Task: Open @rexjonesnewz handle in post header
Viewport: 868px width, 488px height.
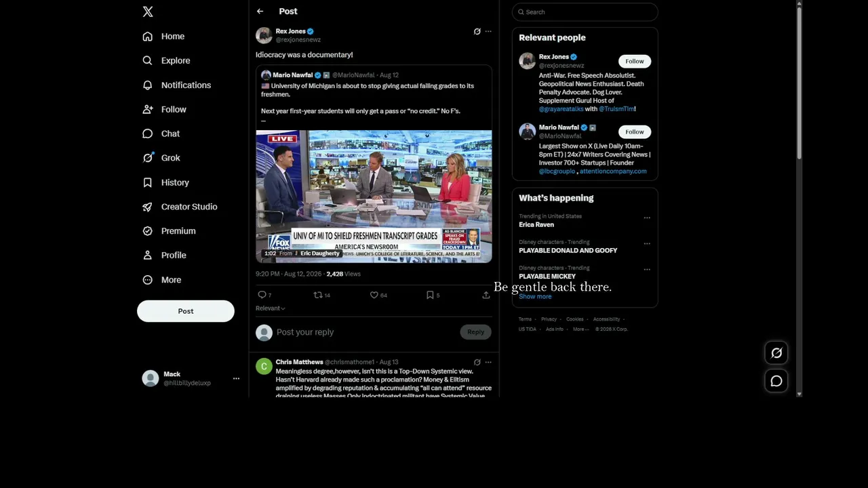Action: (298, 40)
